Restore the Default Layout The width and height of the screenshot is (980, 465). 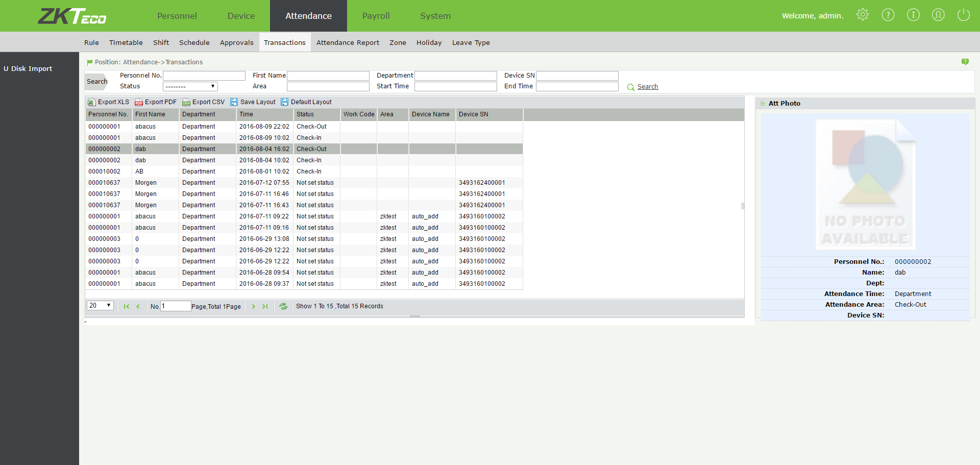[x=306, y=102]
